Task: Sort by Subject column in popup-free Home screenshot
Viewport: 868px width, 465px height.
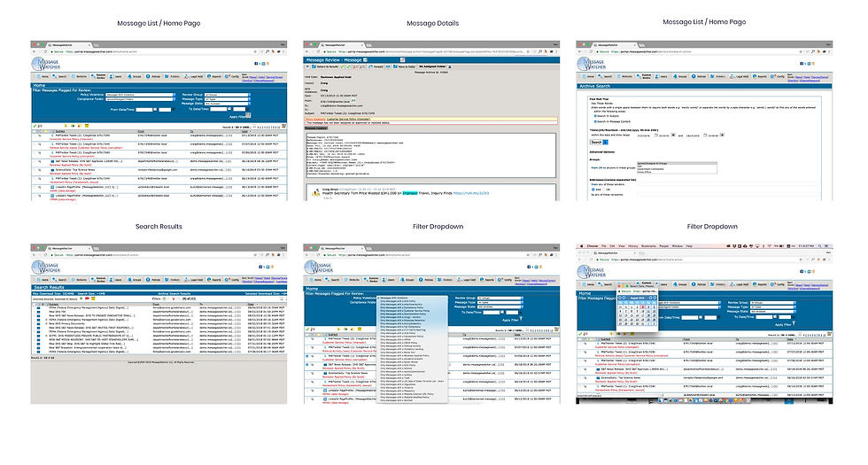Action: pos(60,131)
